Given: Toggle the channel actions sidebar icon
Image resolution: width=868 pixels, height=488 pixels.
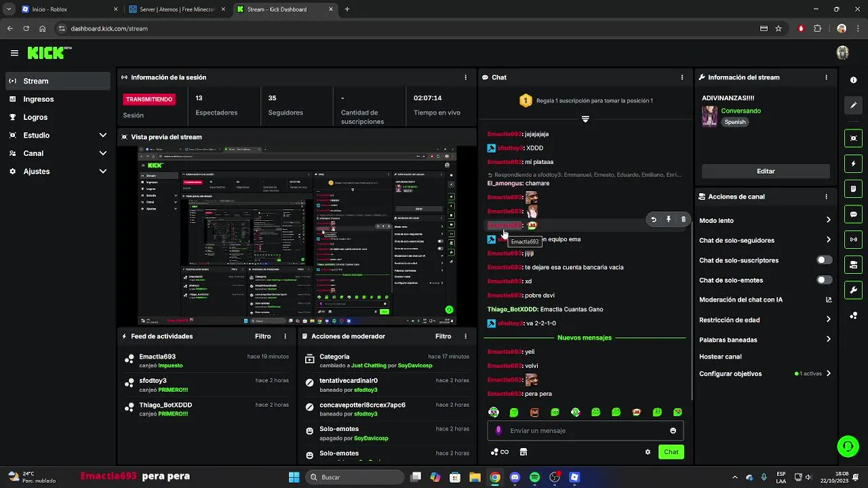Looking at the screenshot, I should [x=853, y=264].
